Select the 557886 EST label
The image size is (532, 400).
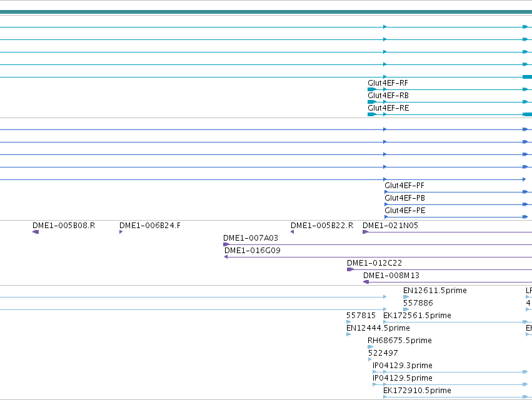418,303
